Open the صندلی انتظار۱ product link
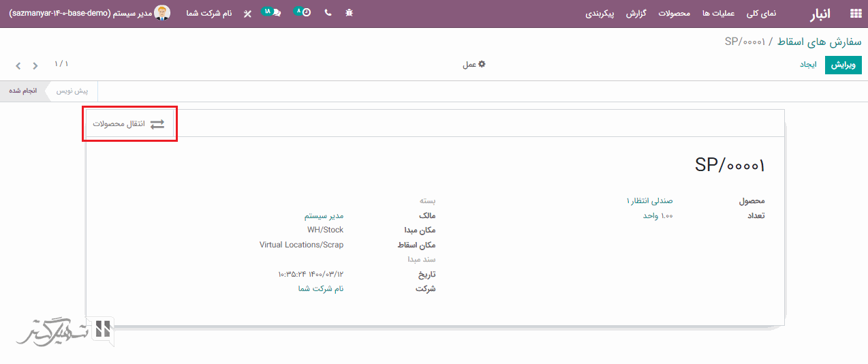Screen dimensions: 868x364 649,201
